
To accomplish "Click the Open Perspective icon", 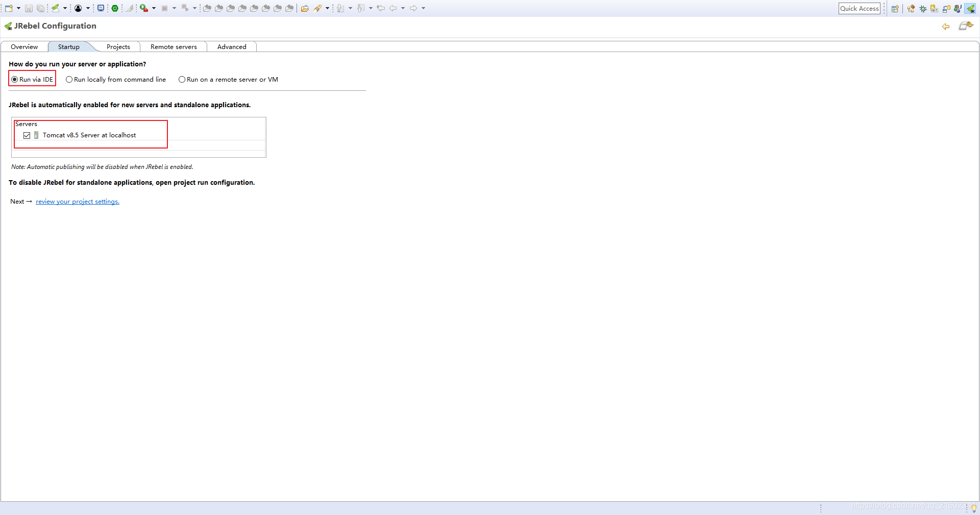I will tap(895, 9).
